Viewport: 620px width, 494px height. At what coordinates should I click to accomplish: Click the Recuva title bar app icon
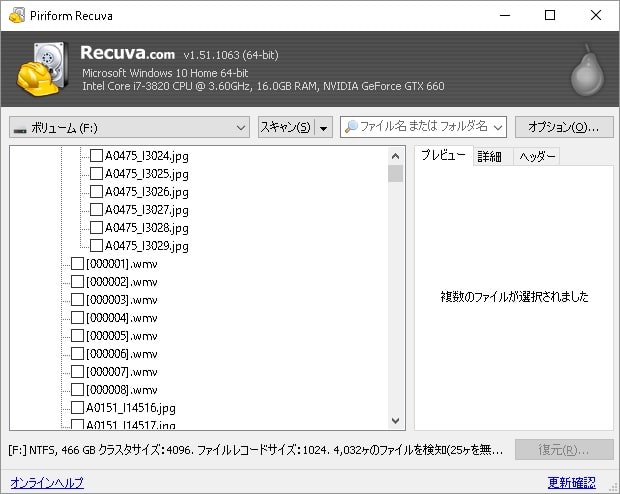[17, 15]
